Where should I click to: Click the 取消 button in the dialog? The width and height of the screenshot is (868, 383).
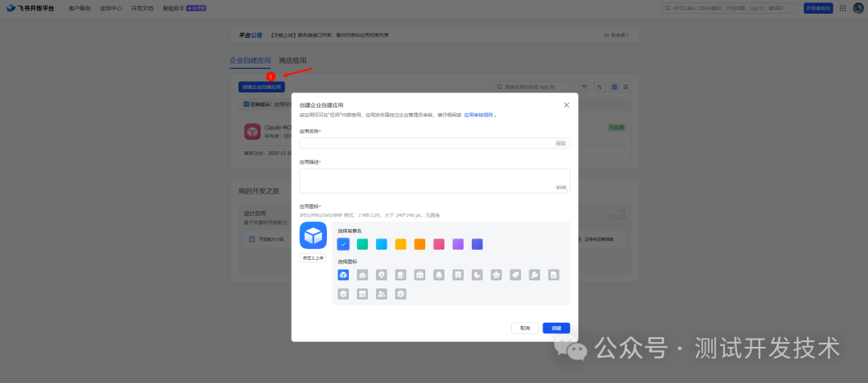pos(525,328)
